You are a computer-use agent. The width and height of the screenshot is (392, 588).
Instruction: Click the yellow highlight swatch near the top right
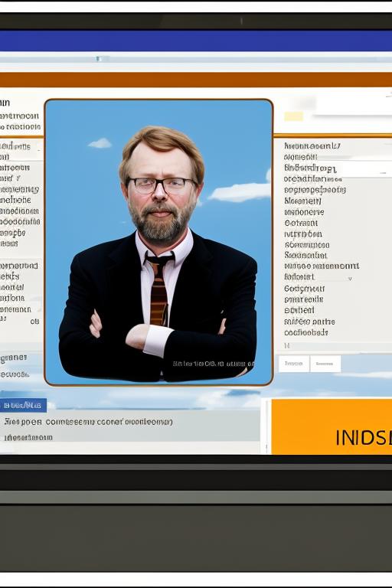click(293, 116)
